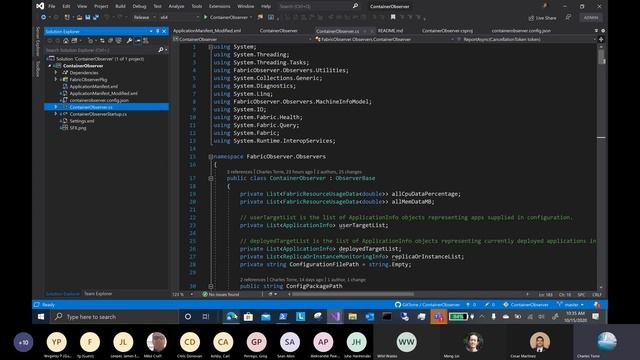Open the Analyze menu

click(176, 7)
